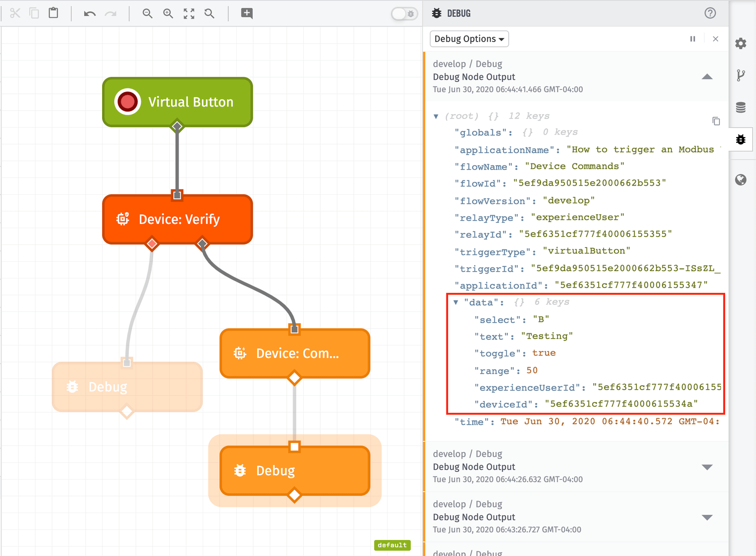Click the "deviceId" value line

pyautogui.click(x=586, y=404)
